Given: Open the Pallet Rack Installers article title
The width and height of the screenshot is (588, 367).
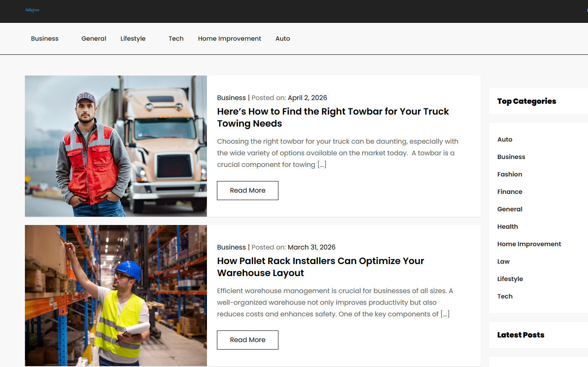Looking at the screenshot, I should 320,267.
